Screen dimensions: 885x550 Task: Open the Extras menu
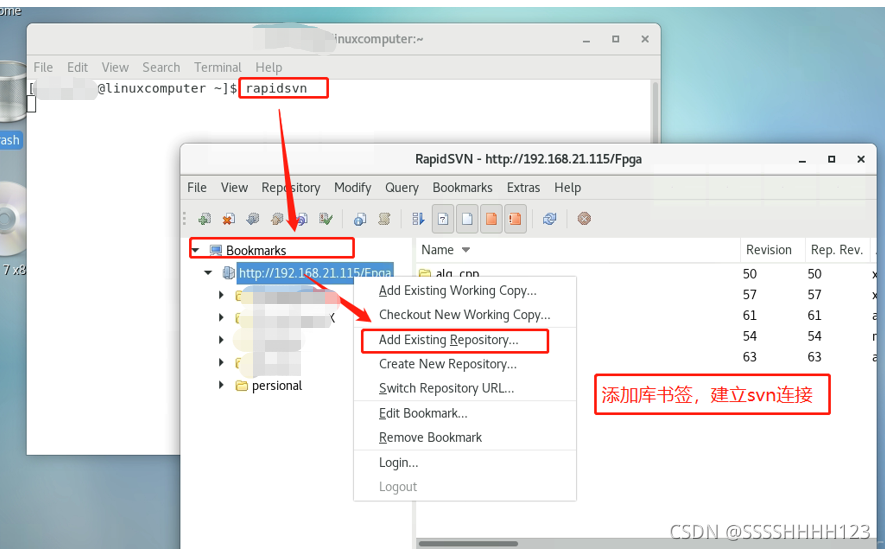click(523, 187)
